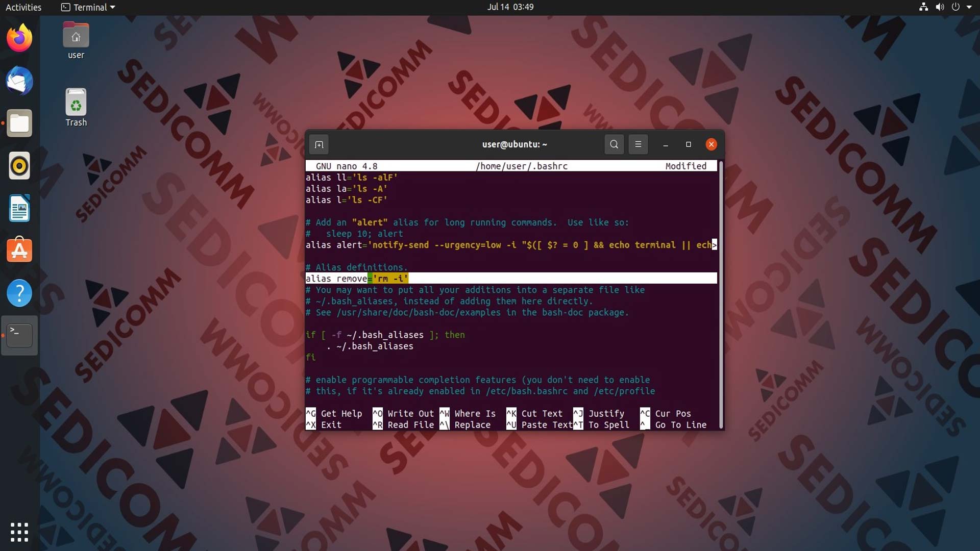Open the system status menu arrow

(969, 7)
